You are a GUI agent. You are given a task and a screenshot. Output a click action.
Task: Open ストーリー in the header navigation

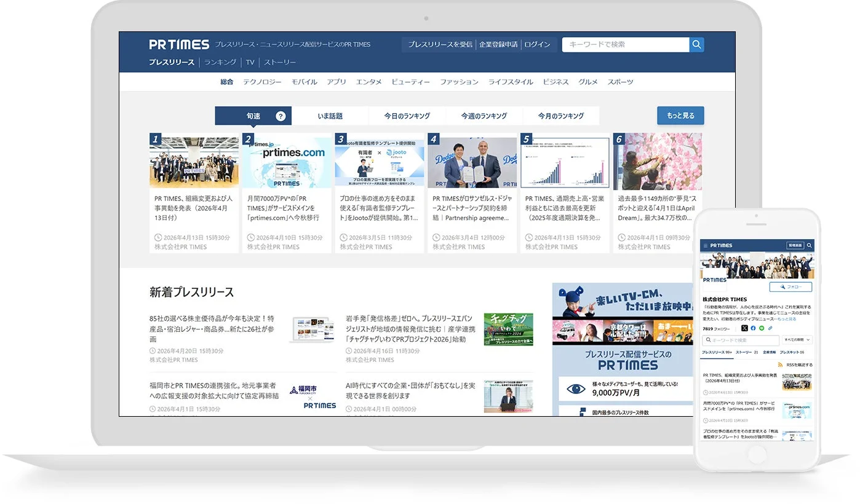click(281, 62)
